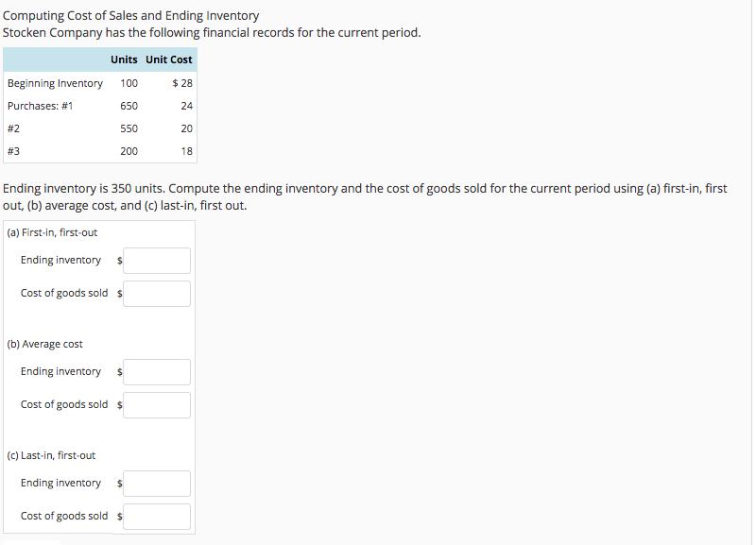This screenshot has width=756, height=545.
Task: Click the Purchases: #1 row label
Action: point(43,106)
